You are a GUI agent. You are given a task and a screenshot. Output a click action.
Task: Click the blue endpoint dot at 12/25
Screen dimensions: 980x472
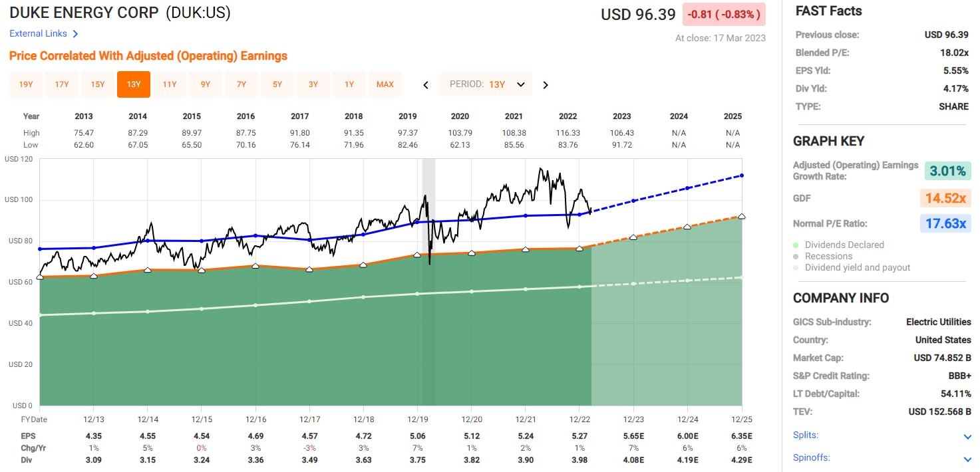pos(742,176)
